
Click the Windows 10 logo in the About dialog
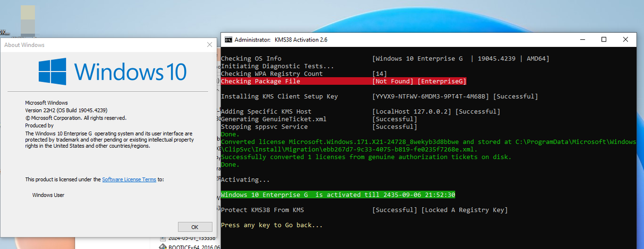coord(113,71)
